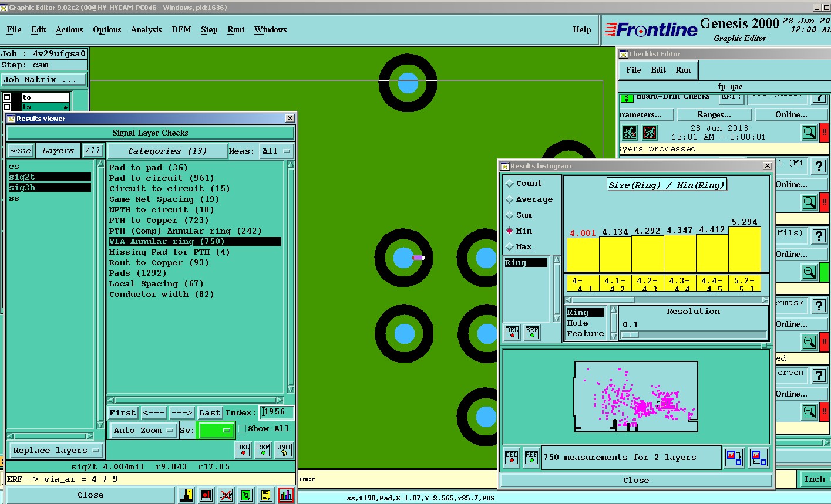
Task: Select the Count radio button
Action: click(x=510, y=184)
